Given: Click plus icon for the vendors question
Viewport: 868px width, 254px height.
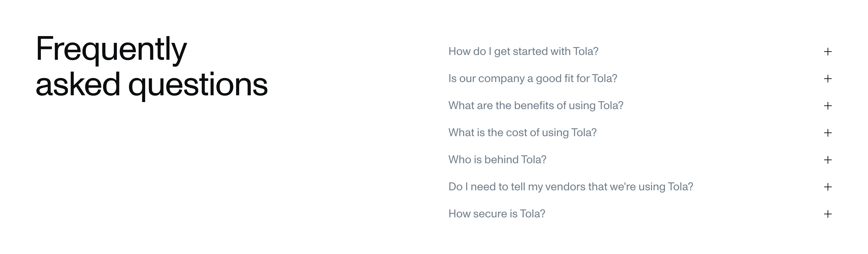Looking at the screenshot, I should click(x=828, y=187).
